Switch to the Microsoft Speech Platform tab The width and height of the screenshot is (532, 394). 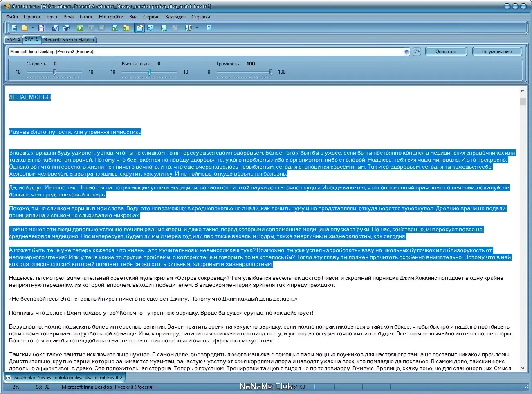click(69, 40)
